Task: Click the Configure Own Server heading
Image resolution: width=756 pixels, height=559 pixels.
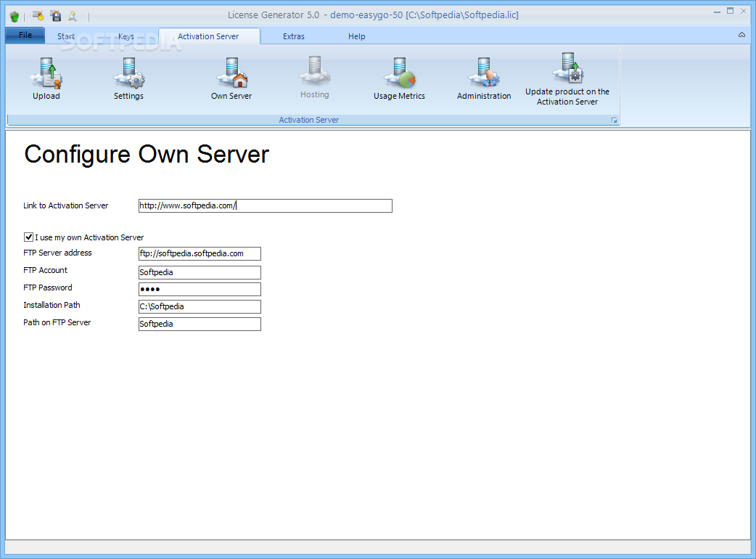Action: coord(147,155)
